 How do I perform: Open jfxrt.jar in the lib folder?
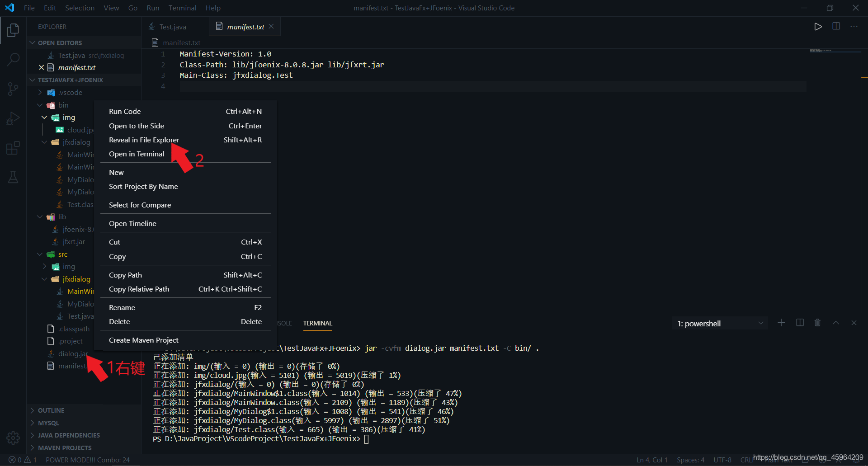[74, 241]
